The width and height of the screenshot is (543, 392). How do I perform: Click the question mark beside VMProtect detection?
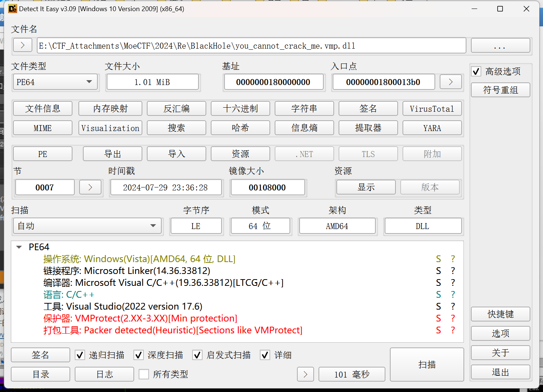coord(453,318)
